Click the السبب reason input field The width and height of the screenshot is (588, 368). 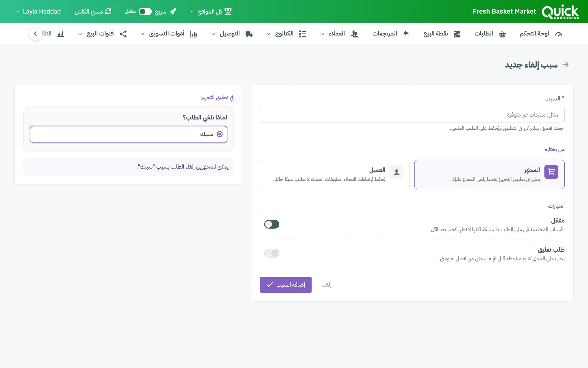click(412, 115)
